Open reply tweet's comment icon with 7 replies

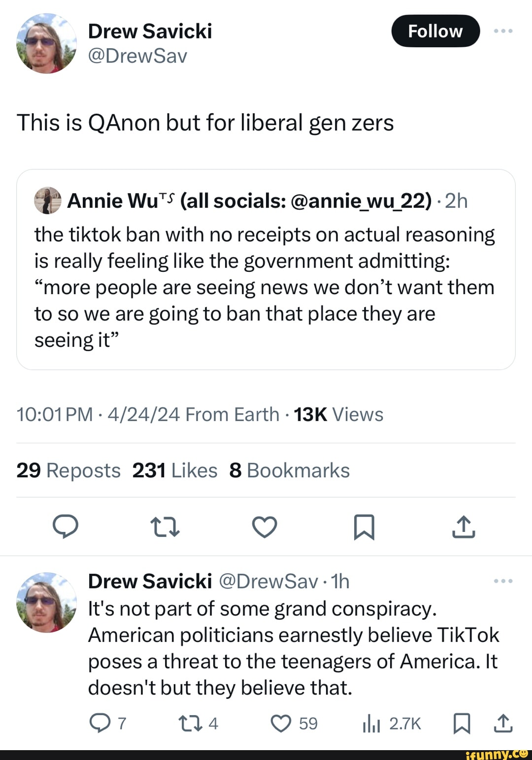(100, 723)
